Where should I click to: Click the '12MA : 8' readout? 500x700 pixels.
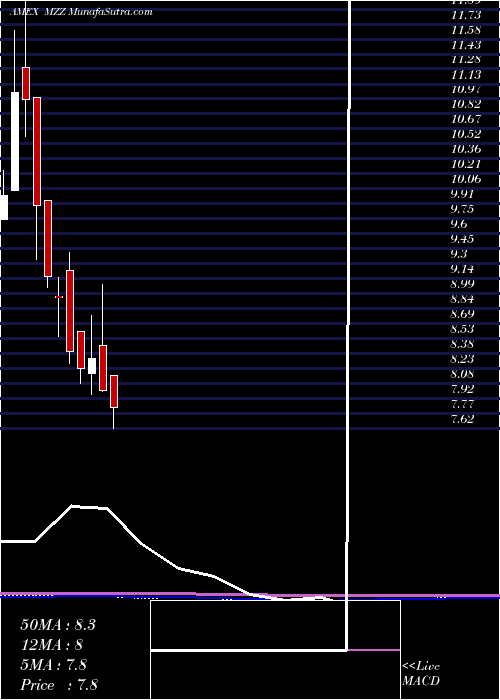[x=51, y=645]
